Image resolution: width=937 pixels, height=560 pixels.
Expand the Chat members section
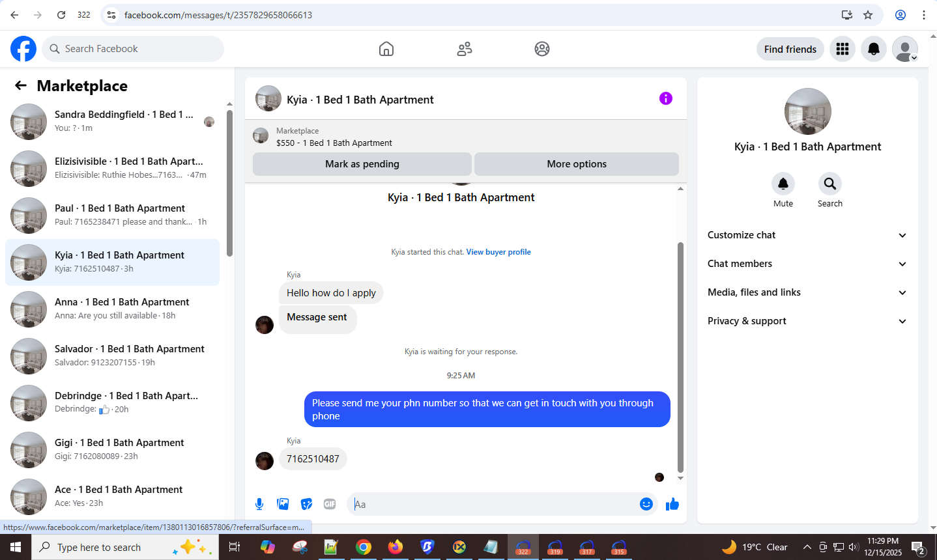(807, 264)
